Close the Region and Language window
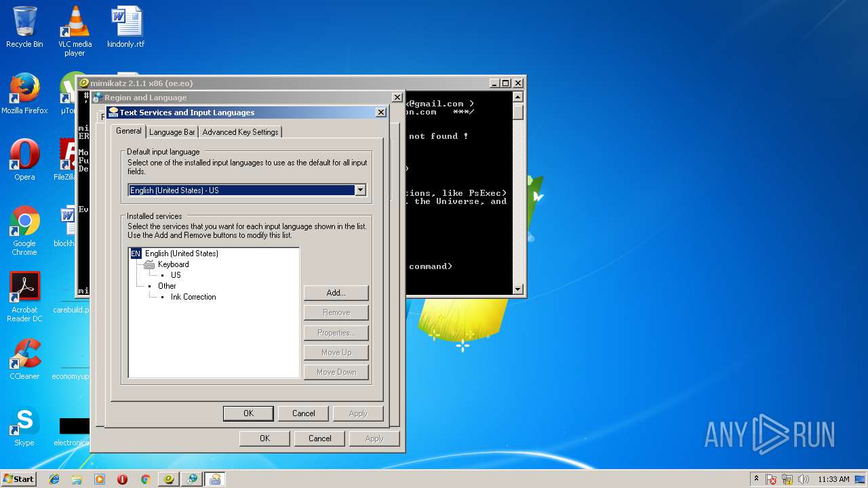868x488 pixels. click(397, 98)
